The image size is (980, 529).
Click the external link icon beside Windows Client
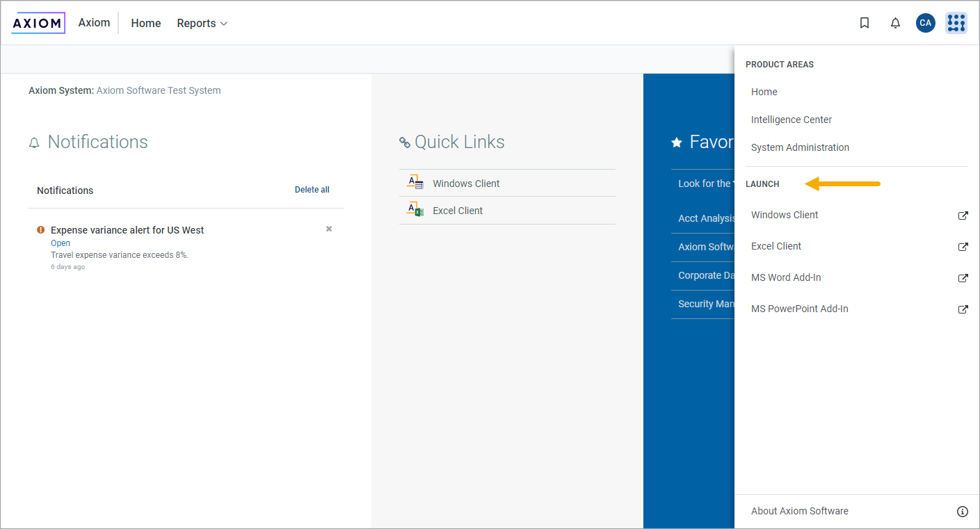pyautogui.click(x=963, y=215)
